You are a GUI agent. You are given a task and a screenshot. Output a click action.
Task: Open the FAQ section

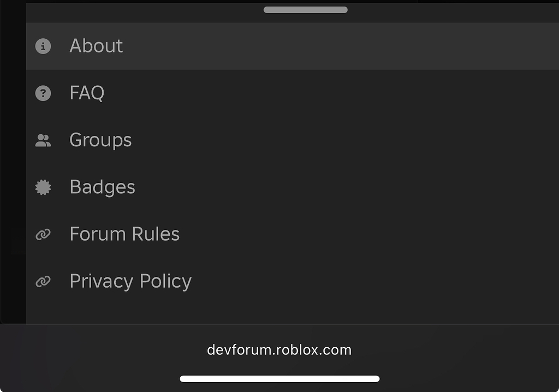click(87, 93)
